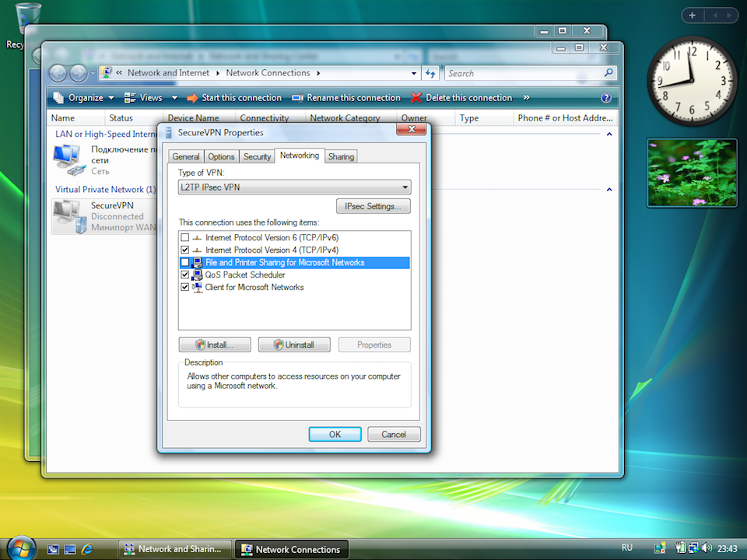Click the volume speaker icon in the system tray
This screenshot has height=560, width=747.
(x=707, y=548)
